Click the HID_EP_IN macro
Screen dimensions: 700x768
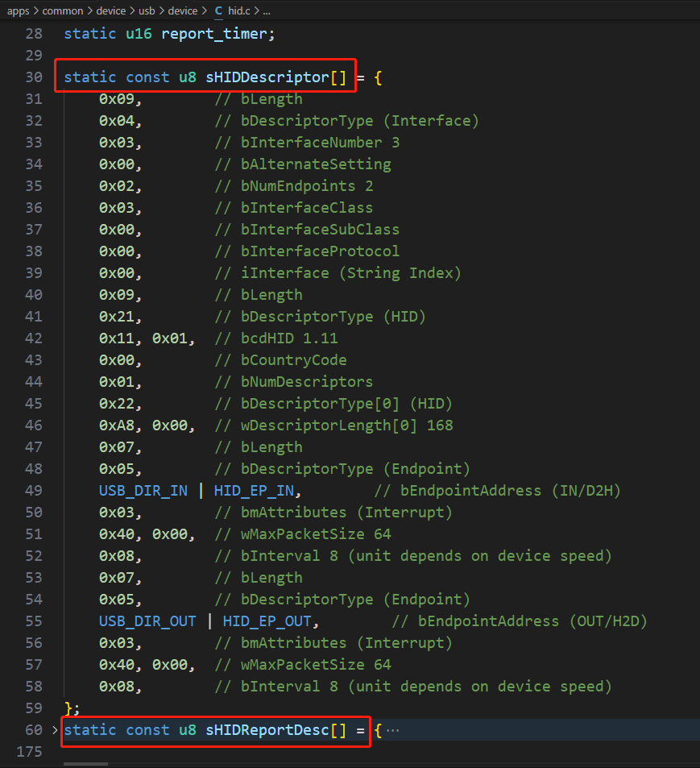254,491
